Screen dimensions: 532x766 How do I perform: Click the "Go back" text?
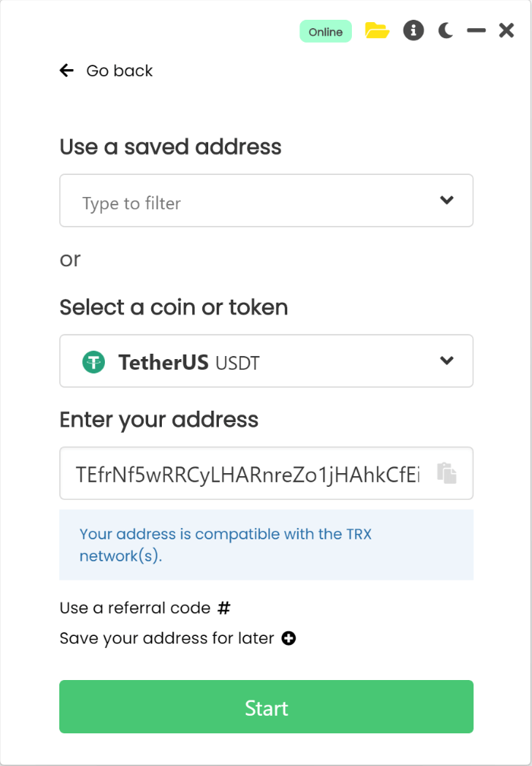(x=119, y=71)
